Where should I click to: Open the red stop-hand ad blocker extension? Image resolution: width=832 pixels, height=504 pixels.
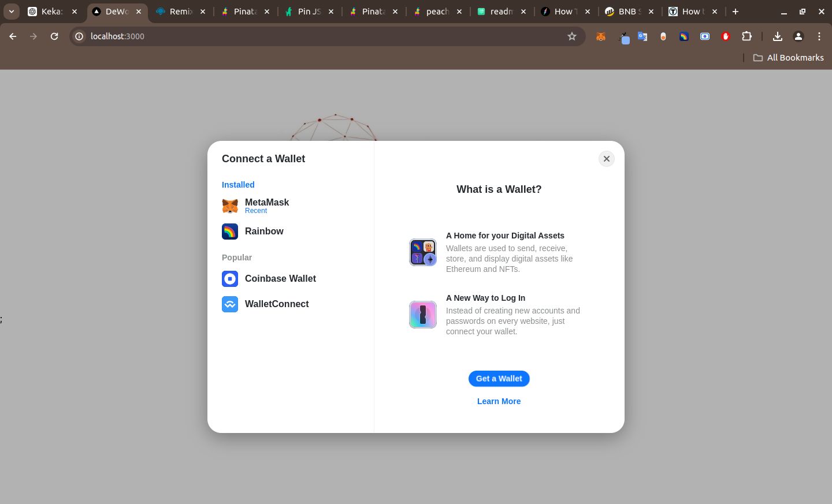[x=726, y=36]
